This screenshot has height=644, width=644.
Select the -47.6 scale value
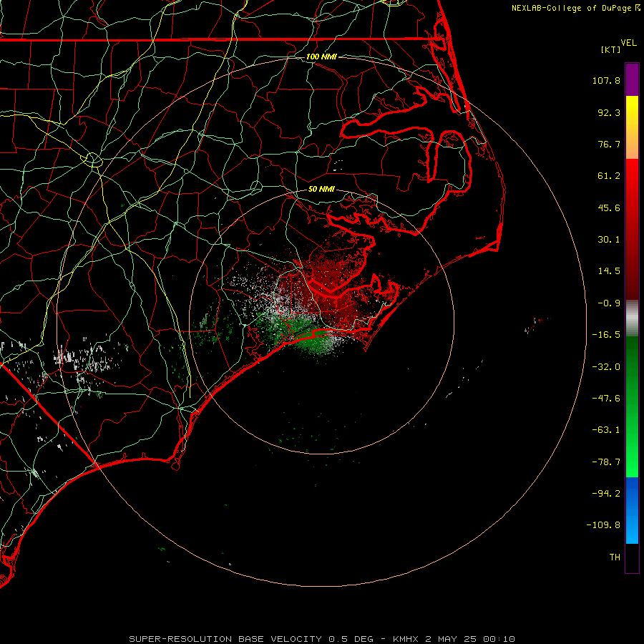pyautogui.click(x=606, y=398)
